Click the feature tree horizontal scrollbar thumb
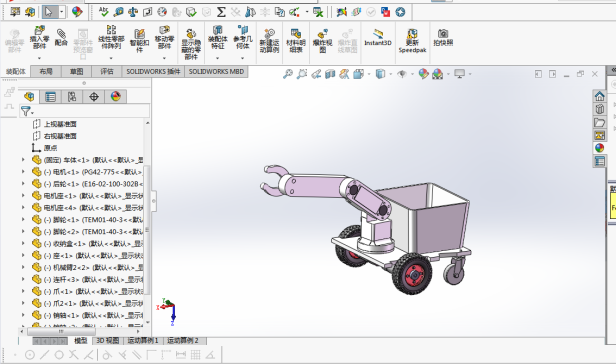Image resolution: width=616 pixels, height=364 pixels. [x=60, y=332]
